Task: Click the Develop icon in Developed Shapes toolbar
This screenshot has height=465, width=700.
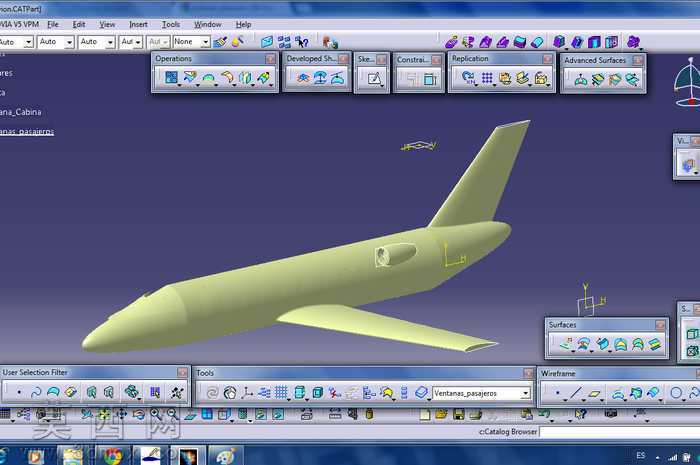Action: coord(338,78)
